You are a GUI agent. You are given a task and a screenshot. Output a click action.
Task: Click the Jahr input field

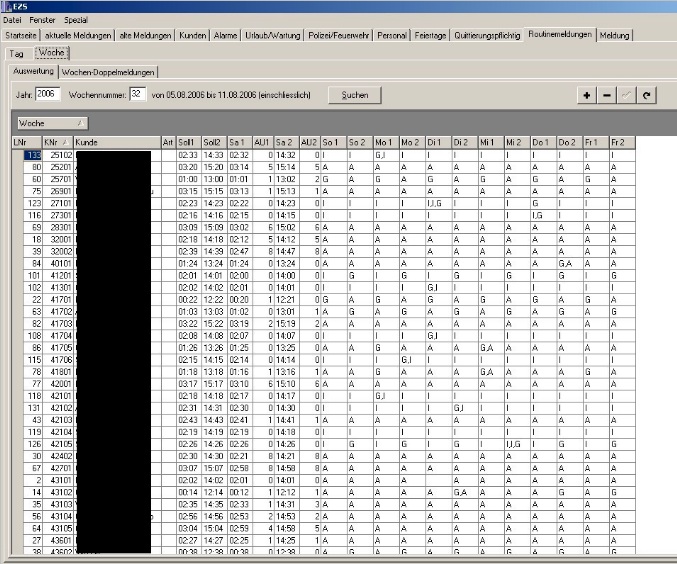coord(47,94)
